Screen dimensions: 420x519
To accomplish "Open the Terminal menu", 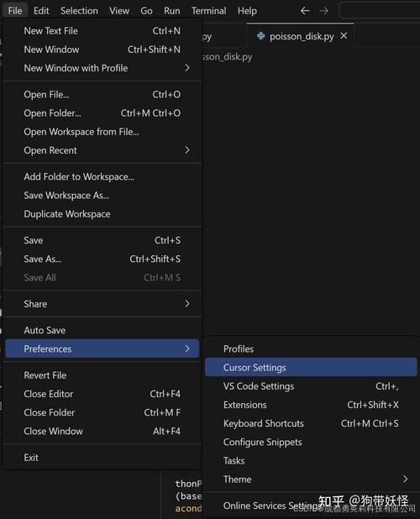I will click(x=209, y=11).
